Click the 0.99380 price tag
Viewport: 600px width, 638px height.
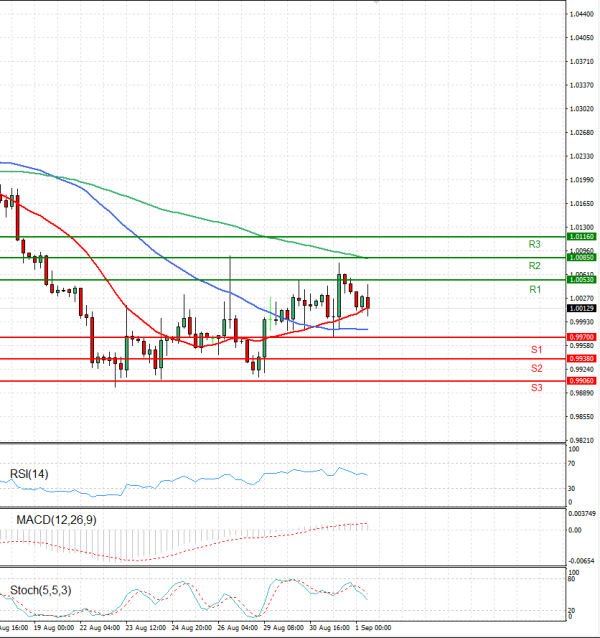pyautogui.click(x=581, y=359)
